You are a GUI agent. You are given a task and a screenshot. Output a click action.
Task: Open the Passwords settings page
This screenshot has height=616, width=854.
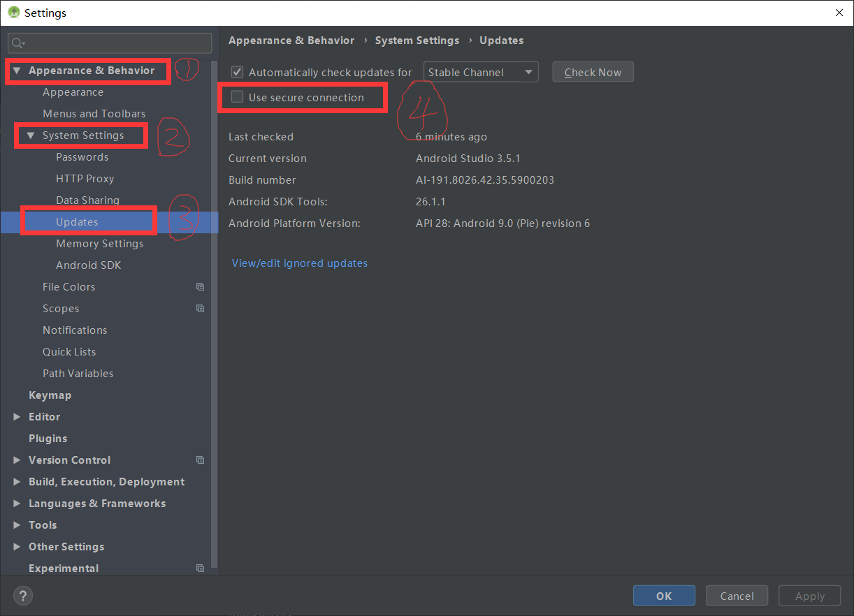tap(82, 157)
